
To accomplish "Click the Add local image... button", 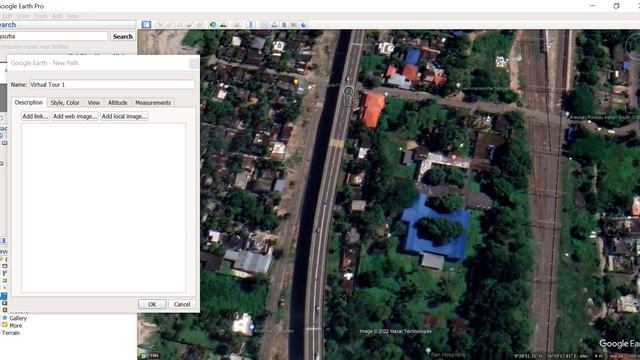I will (x=124, y=116).
